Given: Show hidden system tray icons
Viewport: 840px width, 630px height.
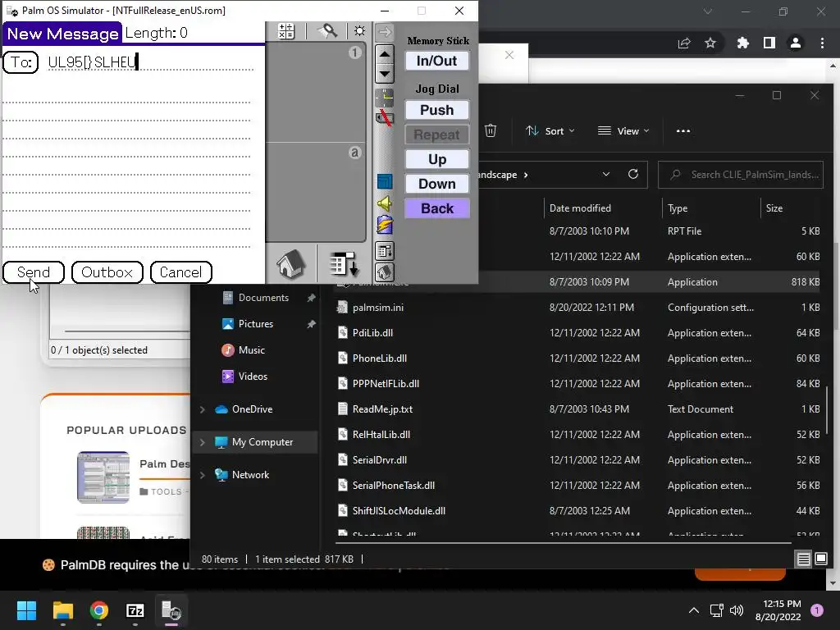Looking at the screenshot, I should (694, 610).
